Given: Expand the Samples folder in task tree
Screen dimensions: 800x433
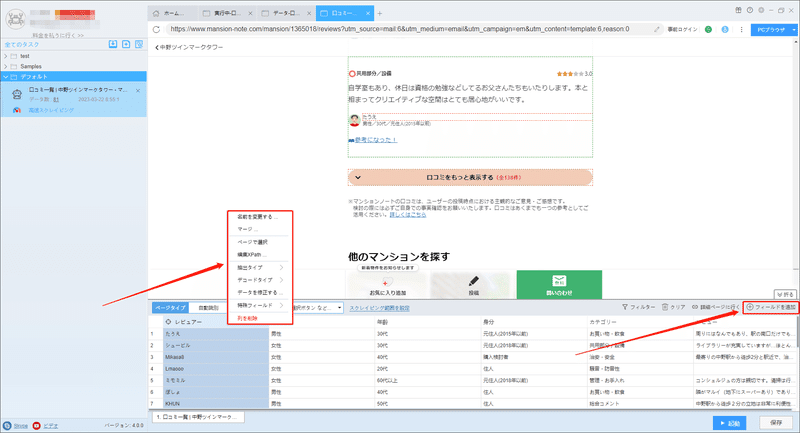Looking at the screenshot, I should [6, 66].
